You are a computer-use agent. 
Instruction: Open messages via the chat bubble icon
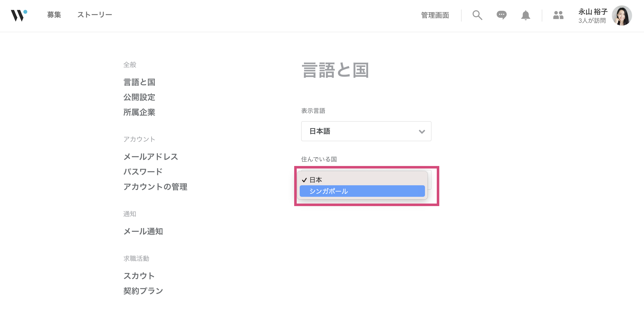501,15
